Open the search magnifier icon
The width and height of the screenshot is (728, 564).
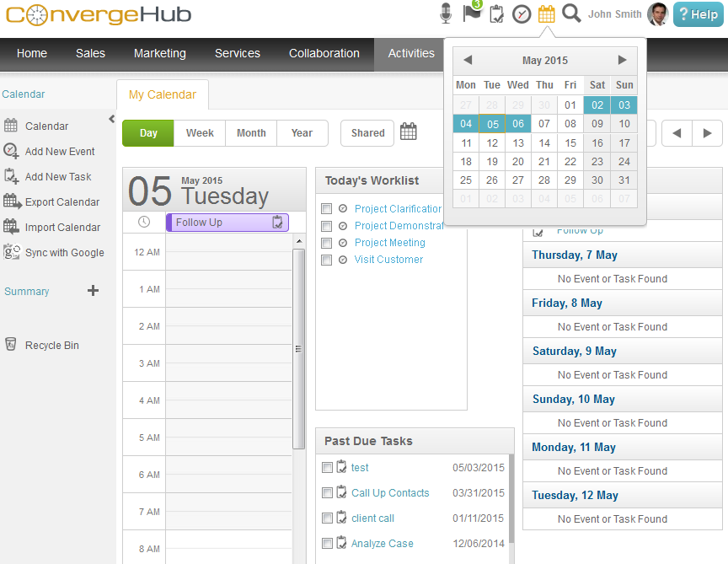[x=571, y=13]
